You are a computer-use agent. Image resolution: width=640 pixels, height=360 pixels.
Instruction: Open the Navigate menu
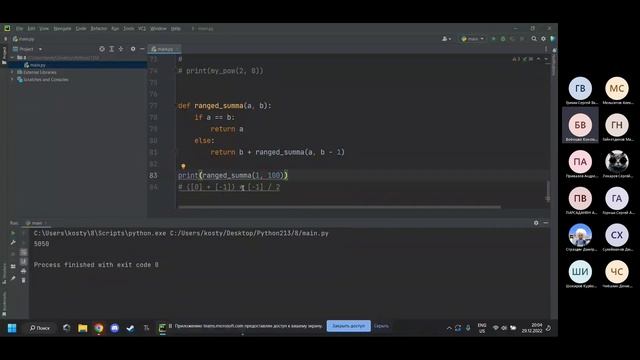click(x=62, y=29)
